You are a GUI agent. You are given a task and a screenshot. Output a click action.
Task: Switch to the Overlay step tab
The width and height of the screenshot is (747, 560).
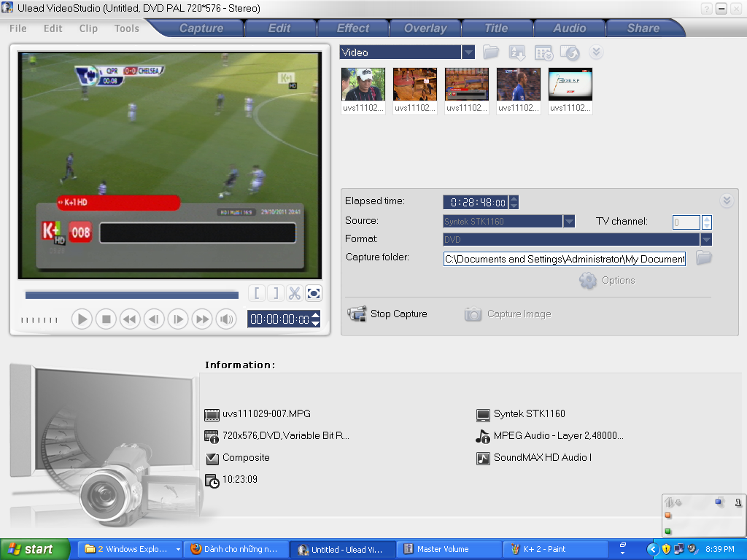pyautogui.click(x=425, y=28)
